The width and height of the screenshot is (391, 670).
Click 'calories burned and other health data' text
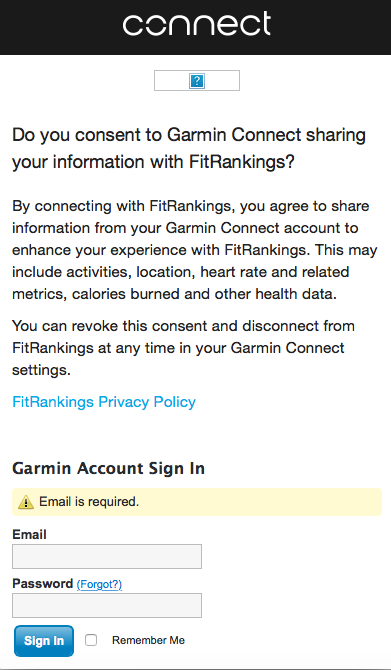[x=204, y=294]
